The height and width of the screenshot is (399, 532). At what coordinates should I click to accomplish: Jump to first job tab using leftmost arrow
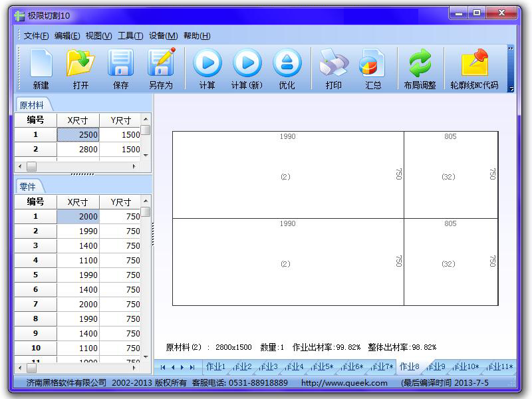pyautogui.click(x=164, y=367)
